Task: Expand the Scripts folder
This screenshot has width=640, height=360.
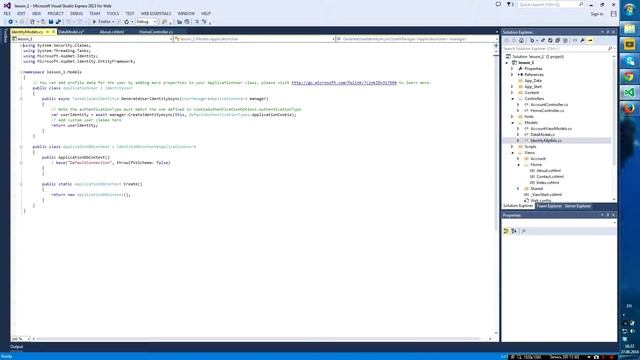Action: 512,147
